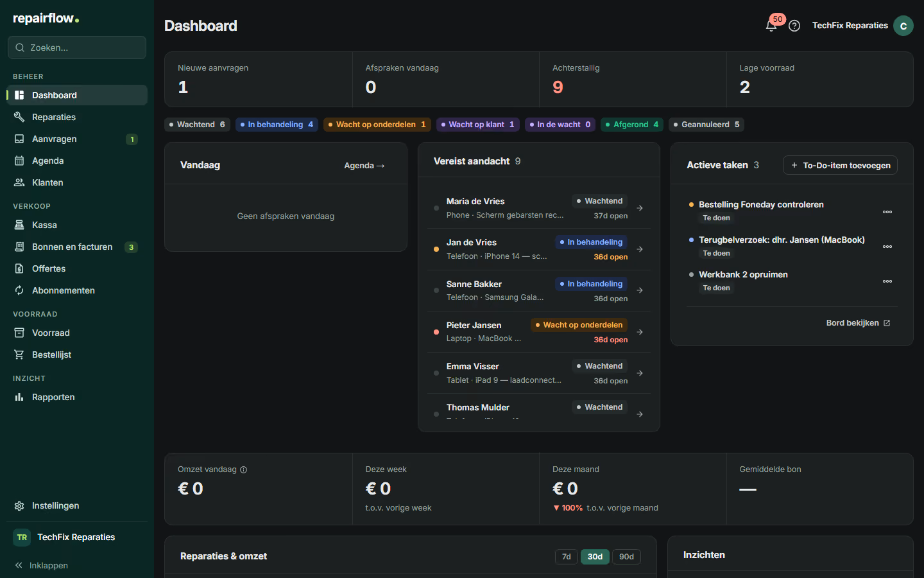The height and width of the screenshot is (578, 924).
Task: Filter by In behandeling status chip
Action: coord(277,125)
